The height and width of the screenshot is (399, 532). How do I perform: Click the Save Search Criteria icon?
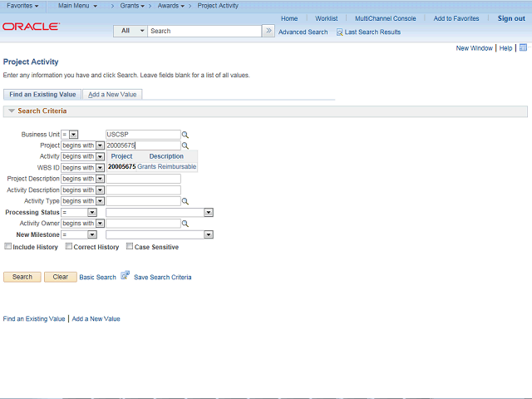click(x=126, y=275)
